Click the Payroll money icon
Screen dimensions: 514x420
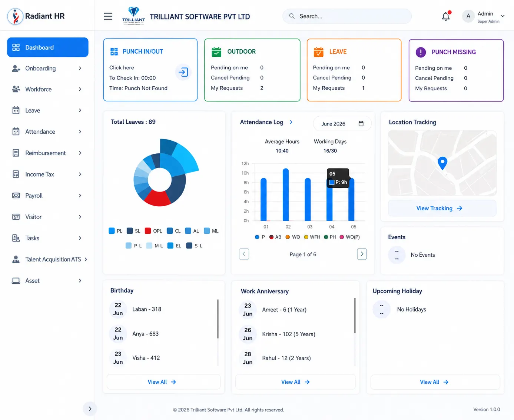[x=16, y=196]
